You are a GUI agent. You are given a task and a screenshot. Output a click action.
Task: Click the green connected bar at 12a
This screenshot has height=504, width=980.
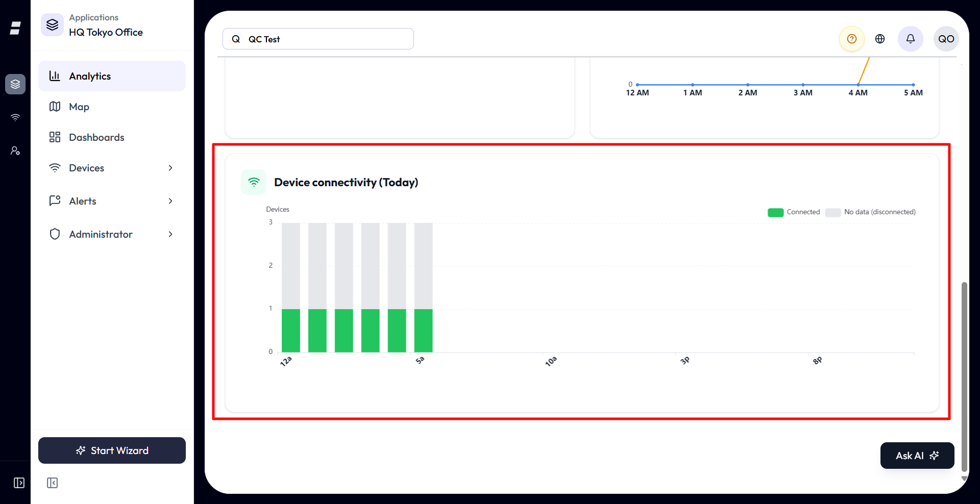[x=291, y=331]
